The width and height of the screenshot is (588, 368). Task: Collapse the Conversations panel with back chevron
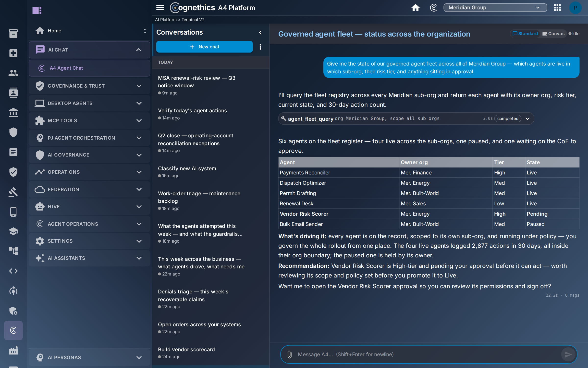click(260, 32)
